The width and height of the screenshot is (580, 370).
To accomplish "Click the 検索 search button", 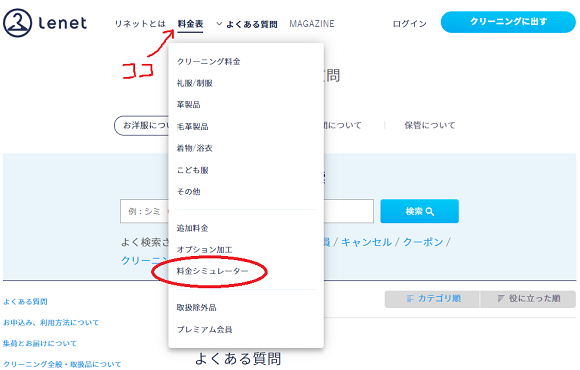I will point(419,211).
